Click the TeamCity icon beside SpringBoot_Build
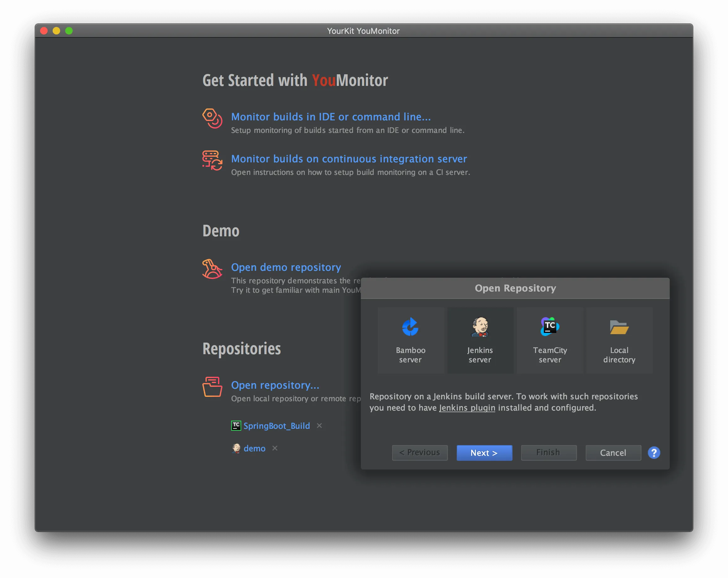 coord(236,426)
